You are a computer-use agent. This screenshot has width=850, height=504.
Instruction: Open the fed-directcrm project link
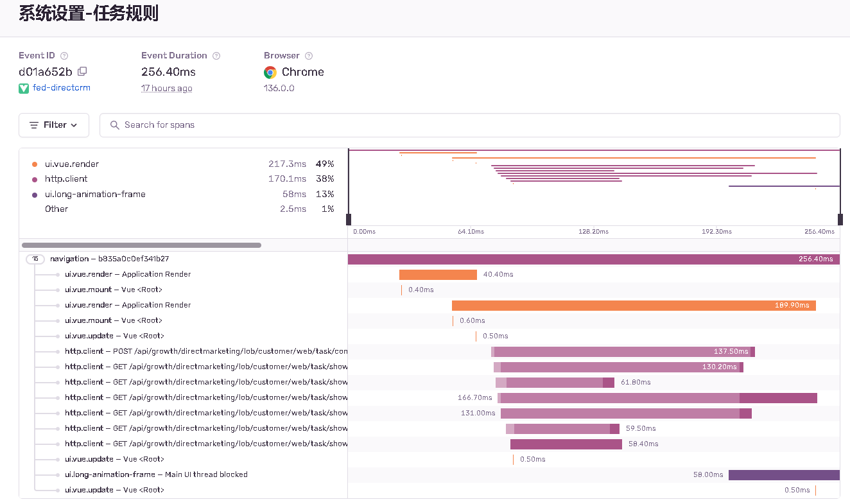[62, 88]
